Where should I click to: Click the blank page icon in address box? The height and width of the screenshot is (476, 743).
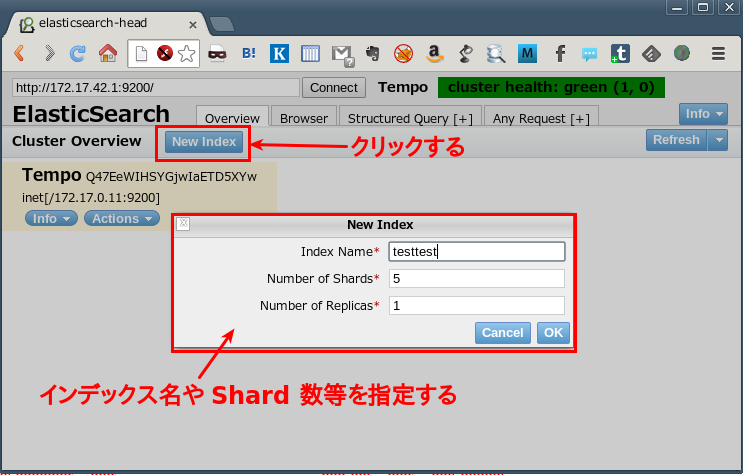[141, 54]
